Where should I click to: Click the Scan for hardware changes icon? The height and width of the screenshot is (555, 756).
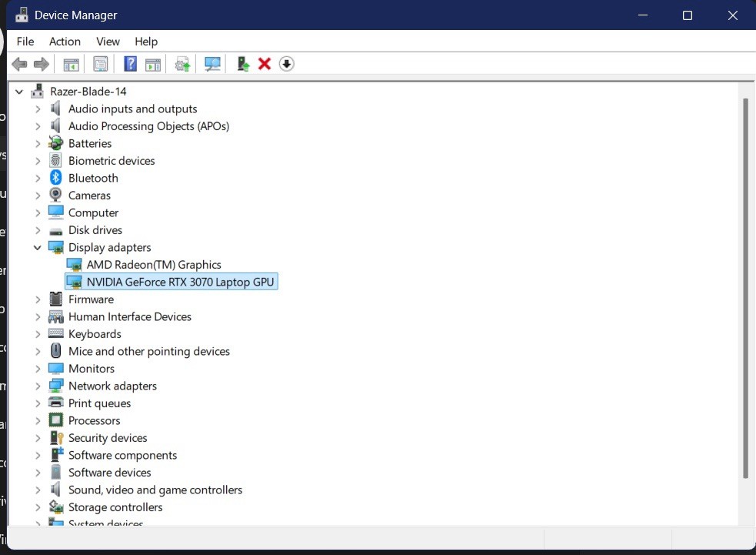[x=212, y=64]
